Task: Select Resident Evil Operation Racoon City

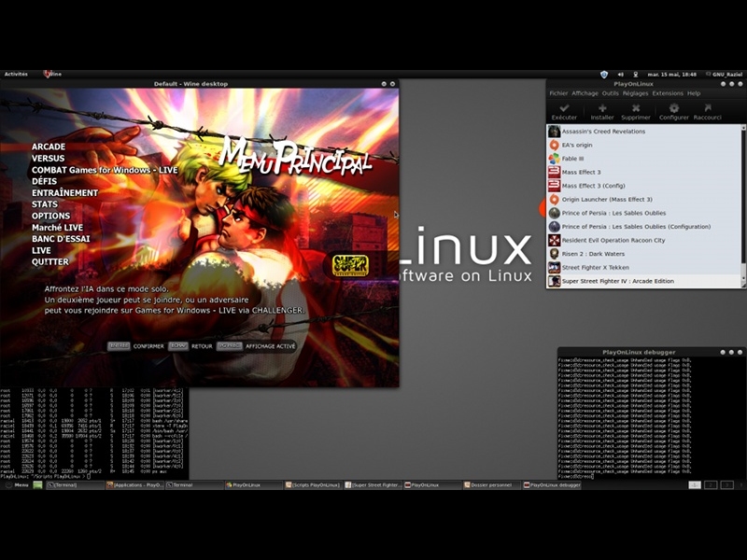Action: [x=613, y=240]
